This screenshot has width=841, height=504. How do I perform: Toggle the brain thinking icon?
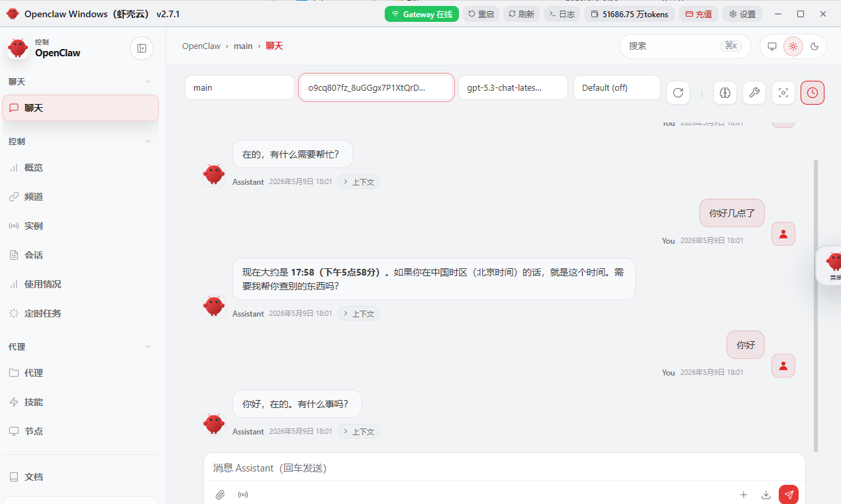pos(725,93)
